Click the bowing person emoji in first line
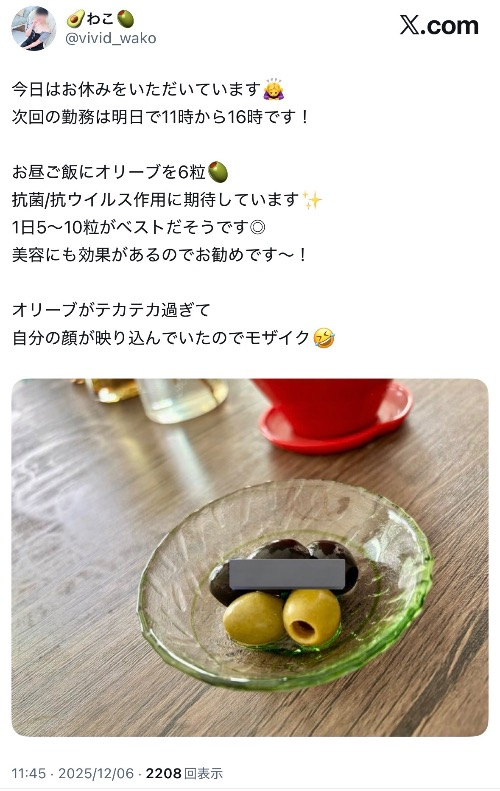 click(x=274, y=89)
